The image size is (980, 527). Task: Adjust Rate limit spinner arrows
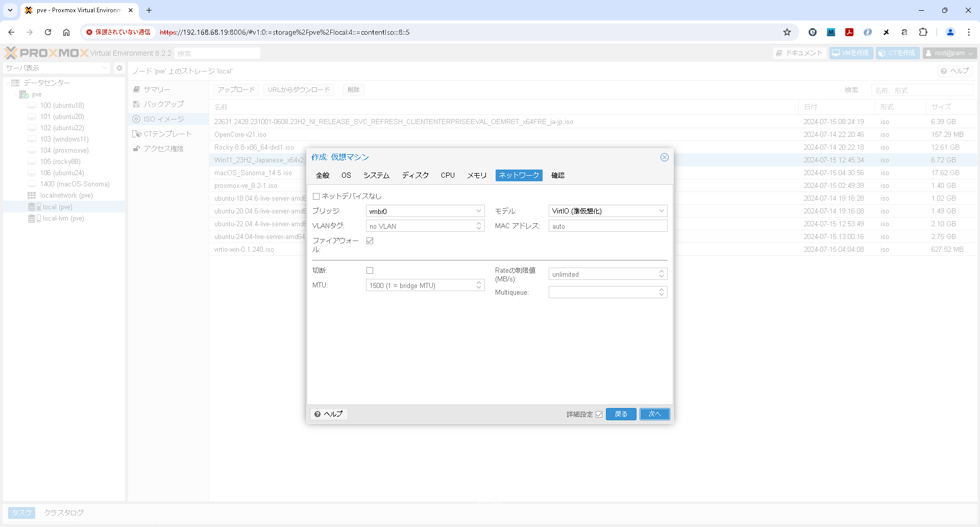(661, 274)
